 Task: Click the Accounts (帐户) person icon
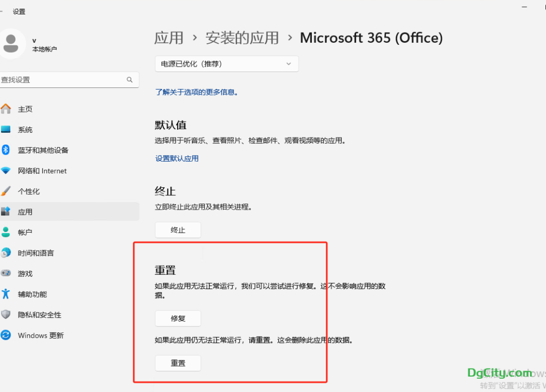click(x=6, y=232)
